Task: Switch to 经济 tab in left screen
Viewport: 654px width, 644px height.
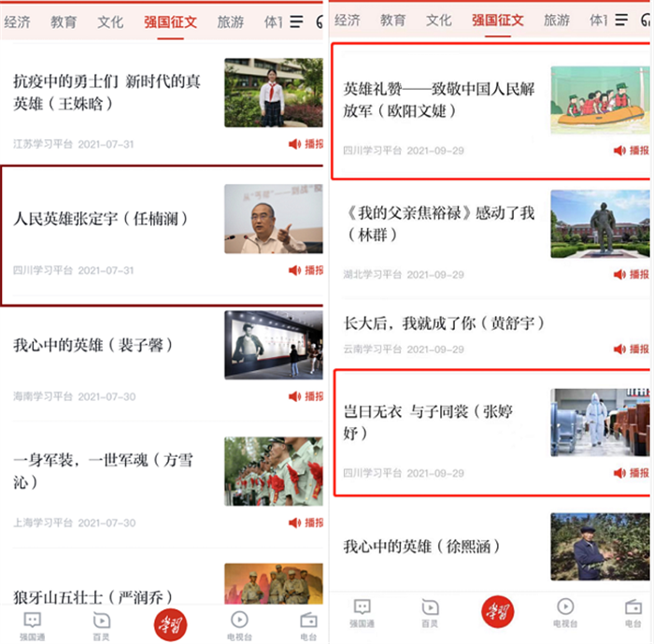Action: (17, 21)
